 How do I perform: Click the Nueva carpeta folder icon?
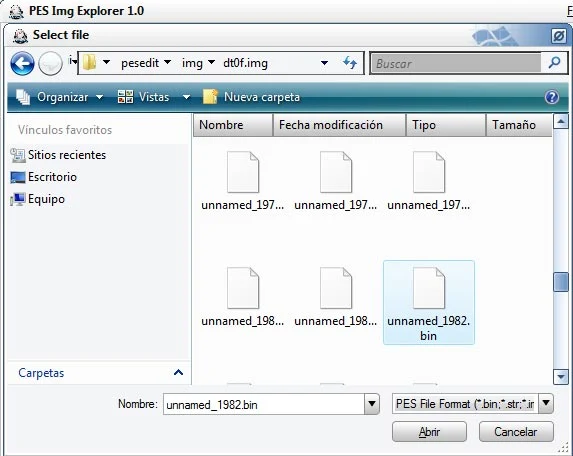coord(210,97)
